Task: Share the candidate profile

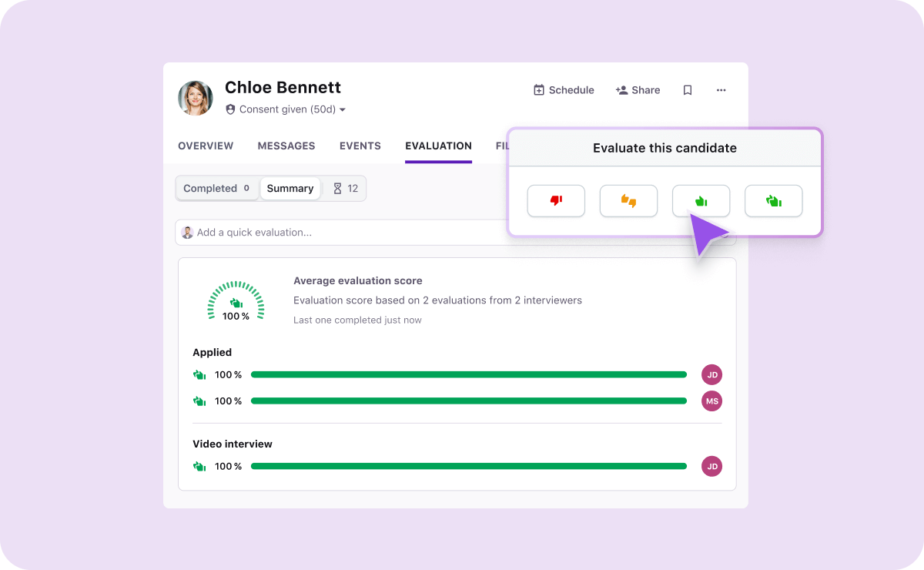Action: pos(638,90)
